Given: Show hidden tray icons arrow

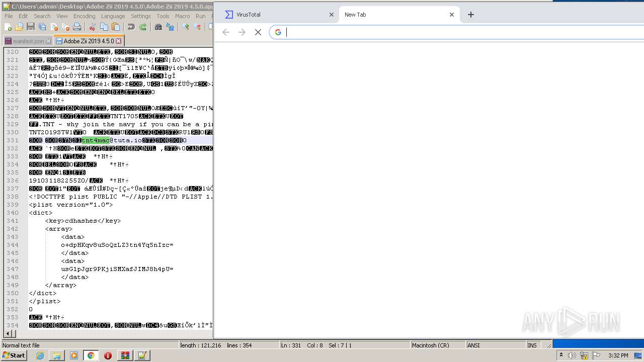Looking at the screenshot, I should [x=561, y=355].
